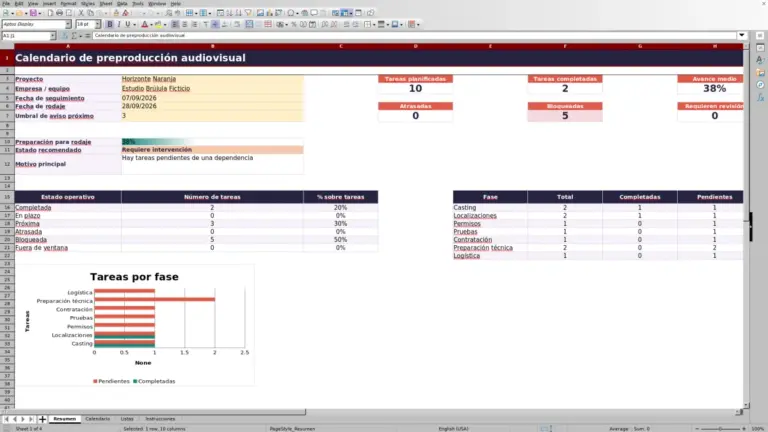
Task: Center cell text horizontally
Action: (185, 24)
